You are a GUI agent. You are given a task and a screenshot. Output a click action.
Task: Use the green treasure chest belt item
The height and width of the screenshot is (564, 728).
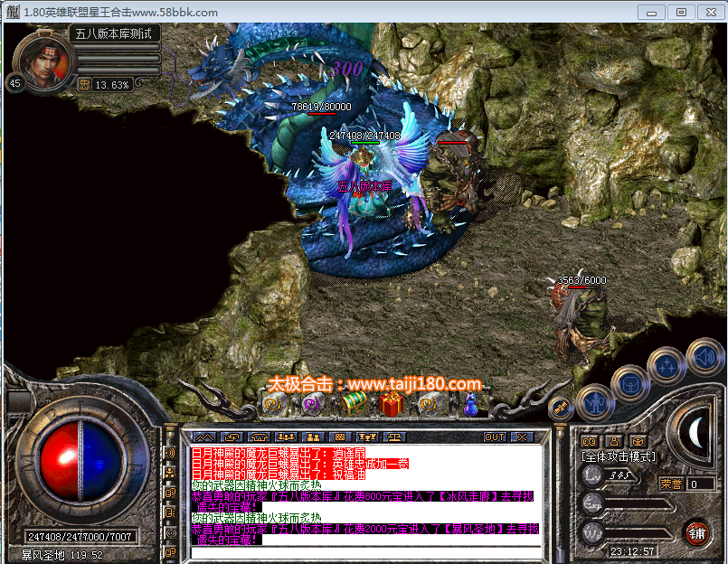(x=355, y=404)
